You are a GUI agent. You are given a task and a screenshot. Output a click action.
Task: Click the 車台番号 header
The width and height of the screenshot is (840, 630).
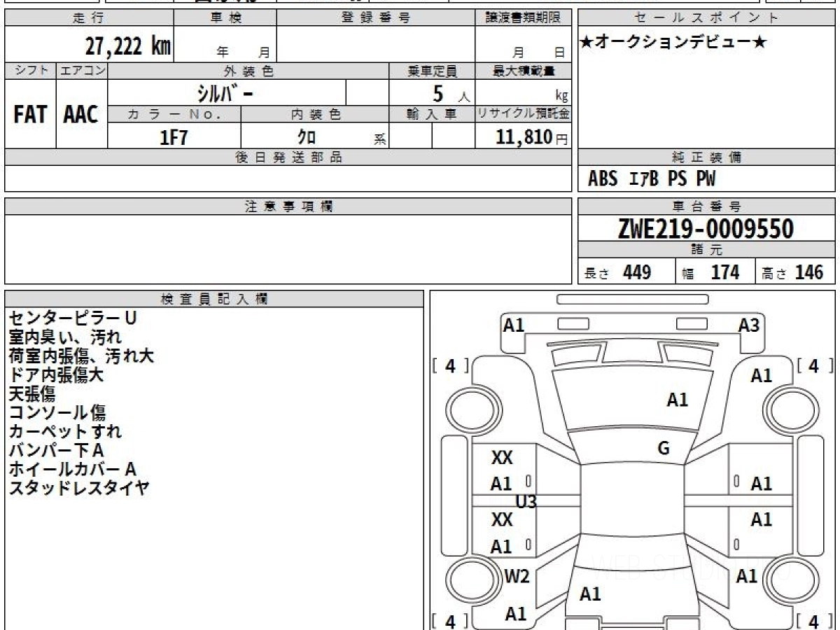707,206
